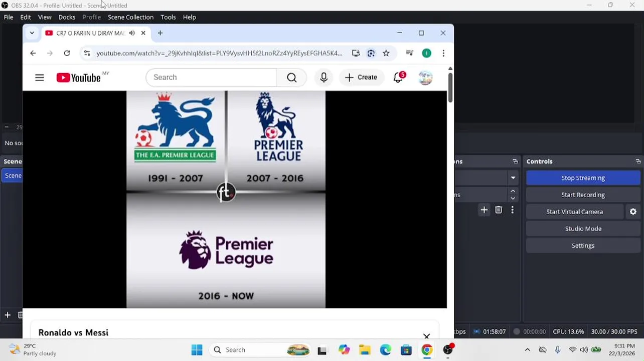The width and height of the screenshot is (644, 361).
Task: Open OBS File menu
Action: coord(9,17)
